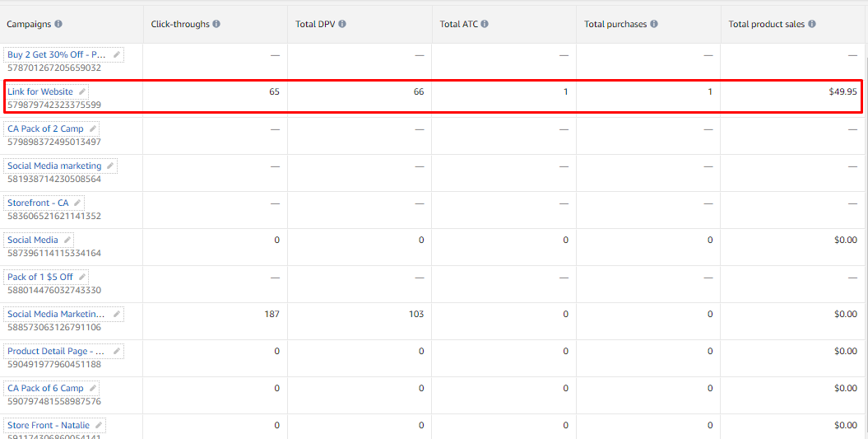Viewport: 868px width, 439px height.
Task: Open Buy 2 Get 30% Off campaign
Action: click(x=56, y=54)
